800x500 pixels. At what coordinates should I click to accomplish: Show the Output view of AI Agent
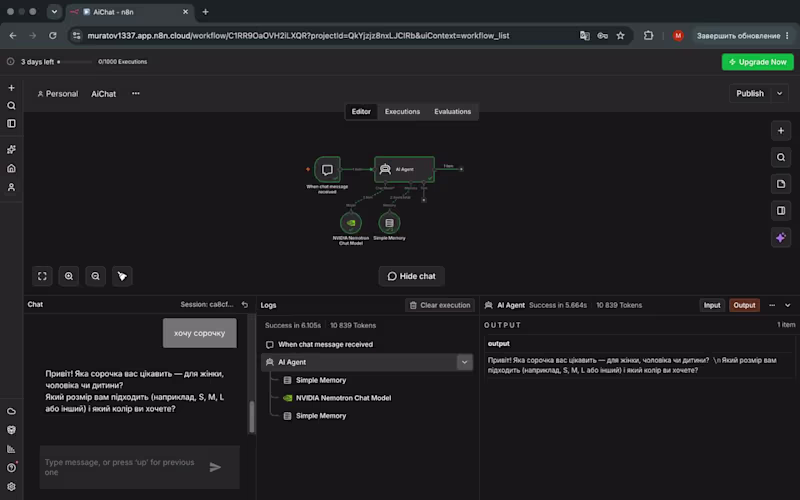(744, 305)
